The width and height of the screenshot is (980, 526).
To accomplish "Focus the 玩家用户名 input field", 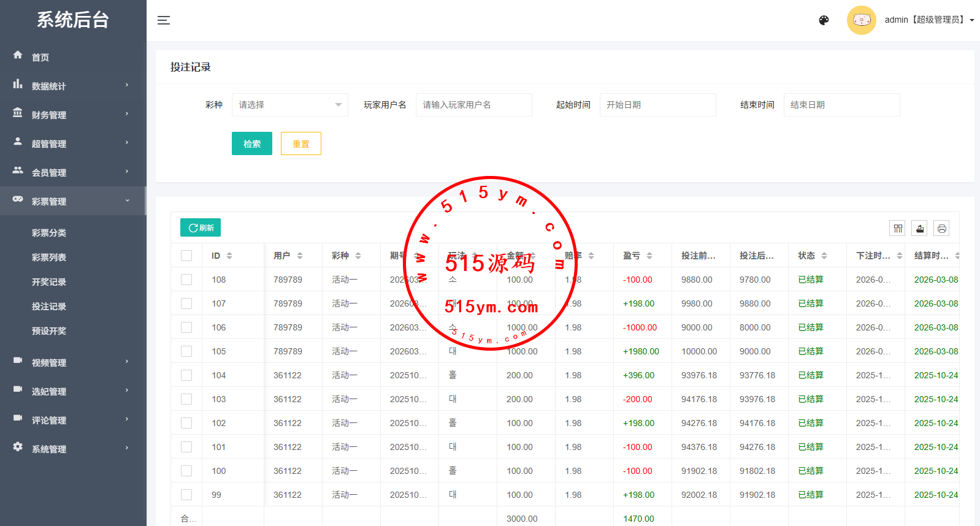I will pyautogui.click(x=473, y=105).
